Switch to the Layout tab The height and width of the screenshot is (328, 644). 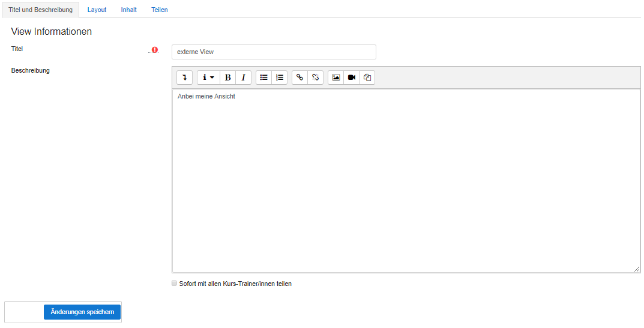click(97, 10)
